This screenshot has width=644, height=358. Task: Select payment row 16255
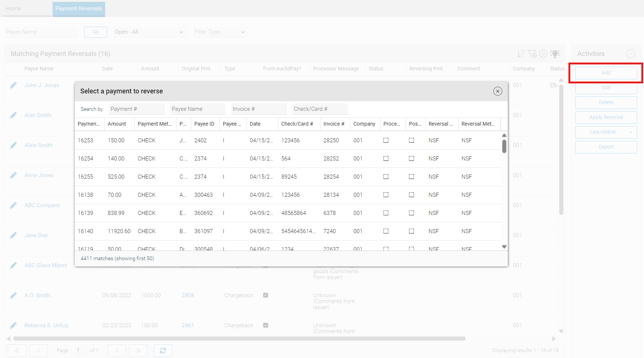click(x=288, y=177)
